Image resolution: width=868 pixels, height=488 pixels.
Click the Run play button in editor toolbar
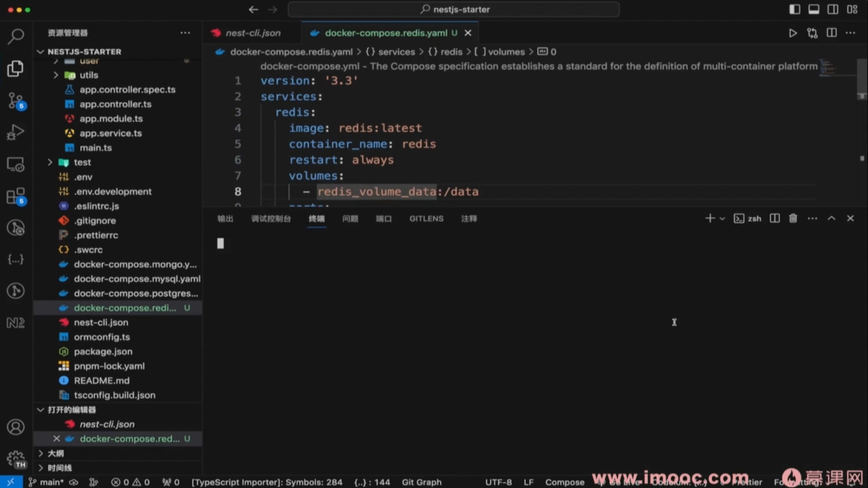click(793, 33)
